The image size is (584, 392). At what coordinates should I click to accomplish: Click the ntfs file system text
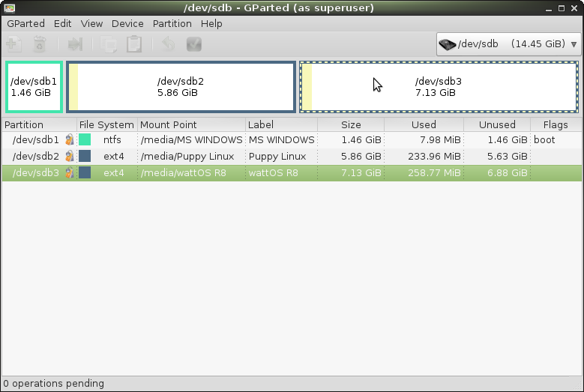(x=112, y=140)
